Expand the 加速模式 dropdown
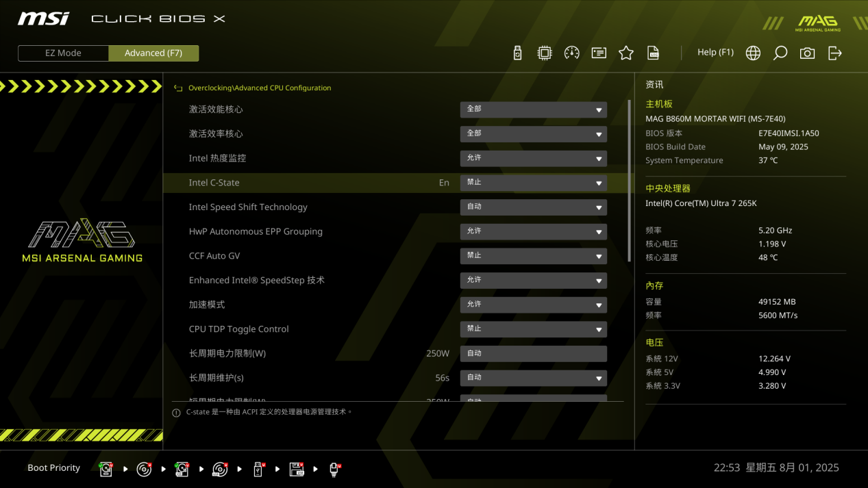 (533, 305)
